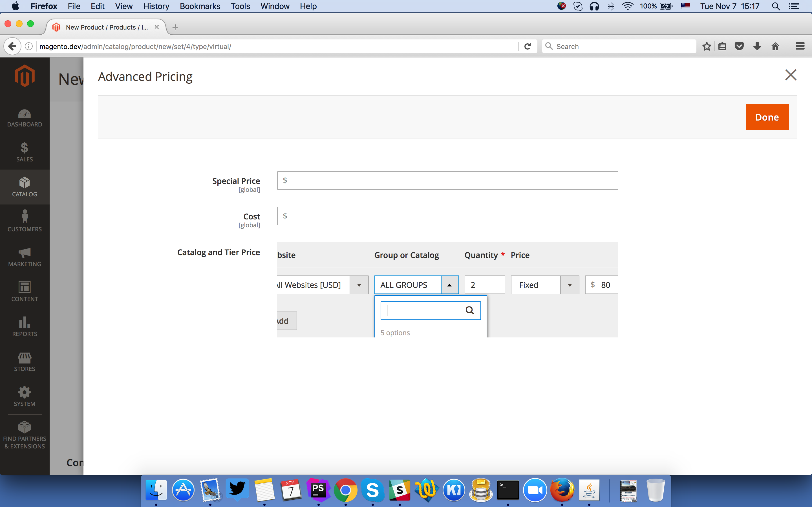Screen dimensions: 812x507
Task: Open the History menu
Action: [156, 6]
